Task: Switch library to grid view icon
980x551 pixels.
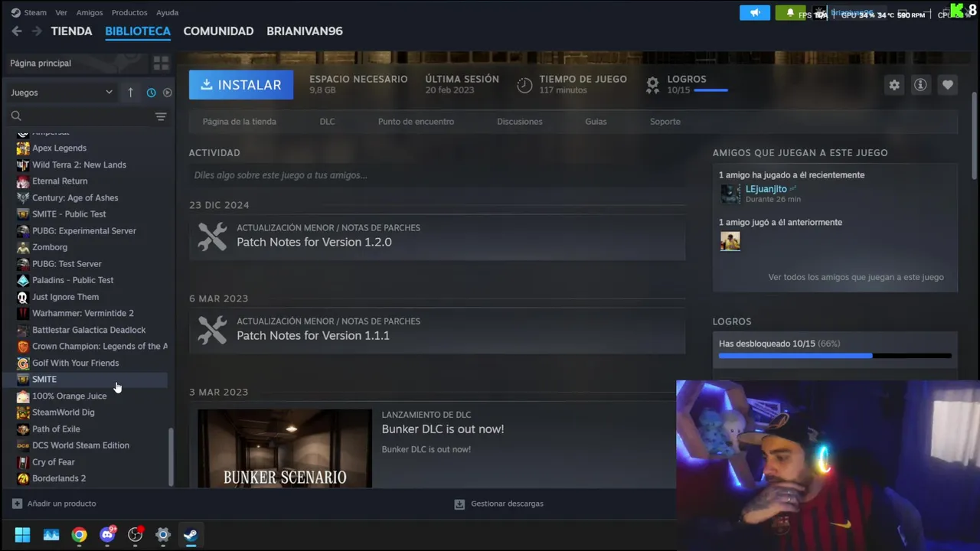Action: [x=161, y=63]
